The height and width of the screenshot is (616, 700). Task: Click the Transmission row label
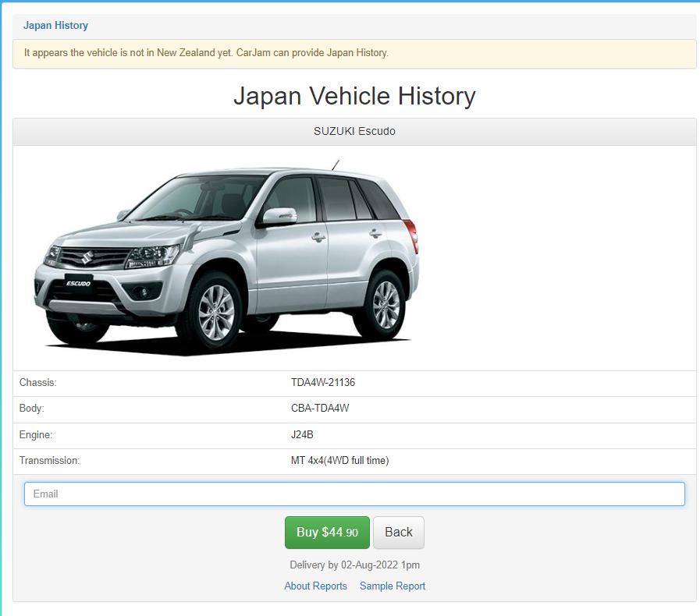pos(49,461)
